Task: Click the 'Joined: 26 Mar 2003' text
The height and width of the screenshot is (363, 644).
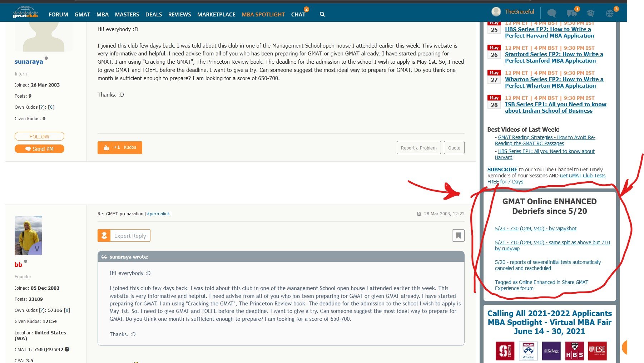Action: [x=37, y=85]
